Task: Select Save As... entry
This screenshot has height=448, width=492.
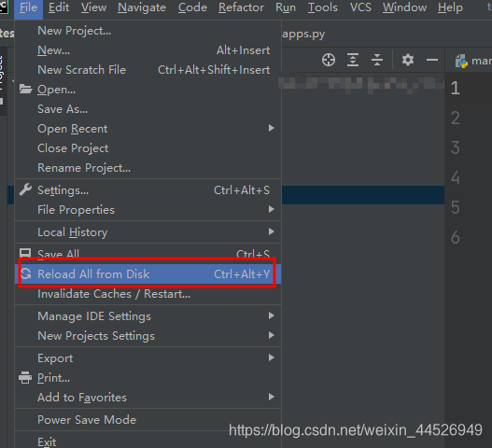Action: click(x=148, y=109)
